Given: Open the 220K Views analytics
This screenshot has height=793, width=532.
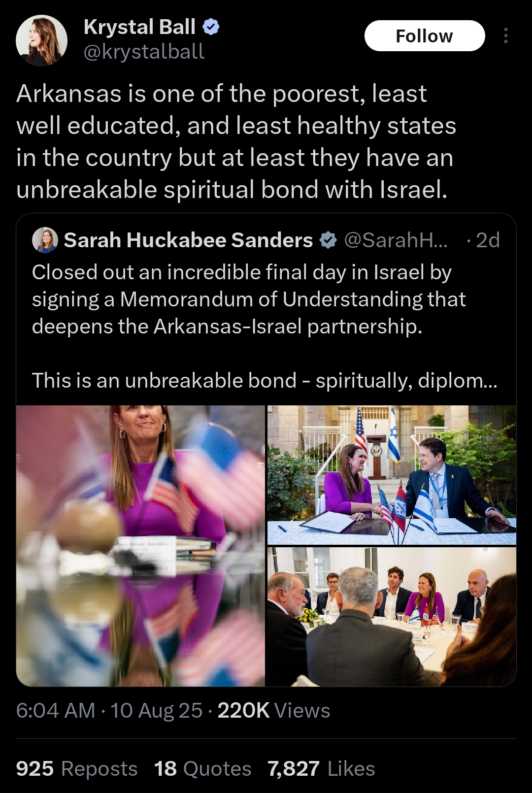Looking at the screenshot, I should pos(274,710).
